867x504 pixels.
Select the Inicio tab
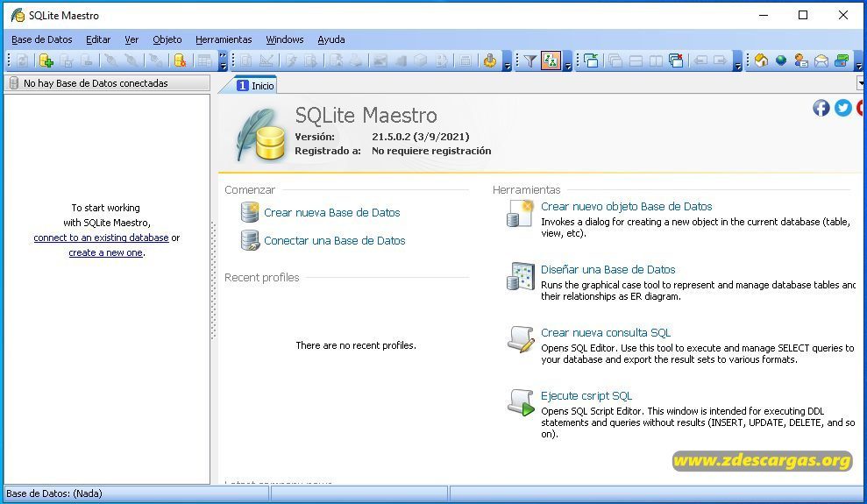255,85
